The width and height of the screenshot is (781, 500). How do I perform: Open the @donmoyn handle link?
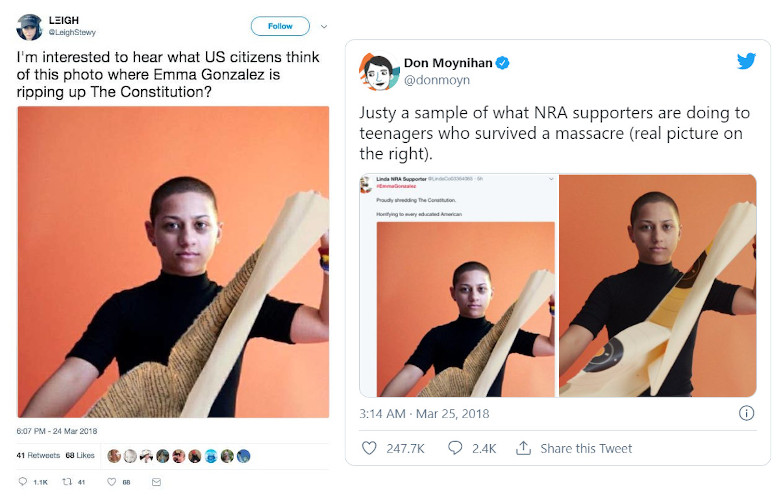click(436, 80)
